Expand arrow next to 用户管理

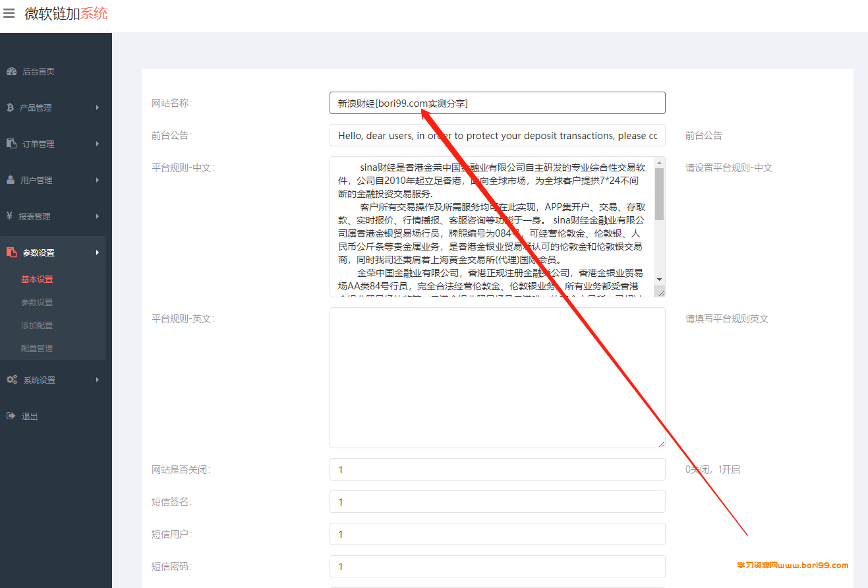pyautogui.click(x=98, y=180)
